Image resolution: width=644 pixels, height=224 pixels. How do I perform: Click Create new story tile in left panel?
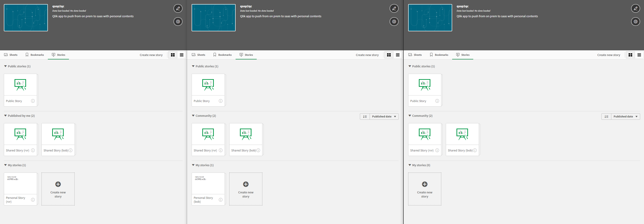58,189
